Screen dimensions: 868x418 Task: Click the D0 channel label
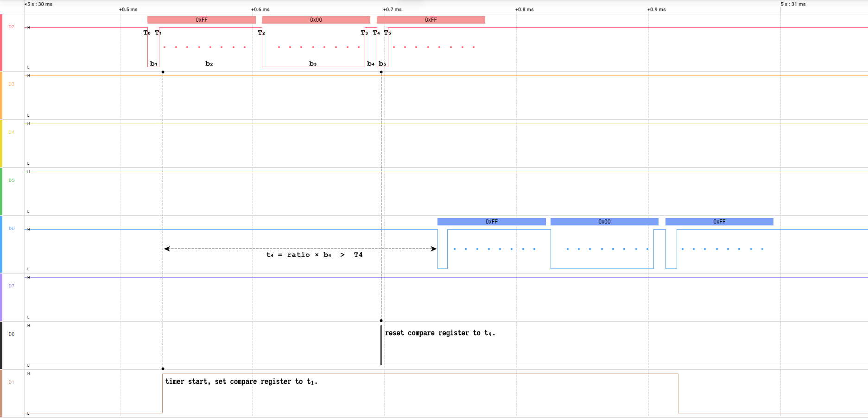(x=11, y=334)
